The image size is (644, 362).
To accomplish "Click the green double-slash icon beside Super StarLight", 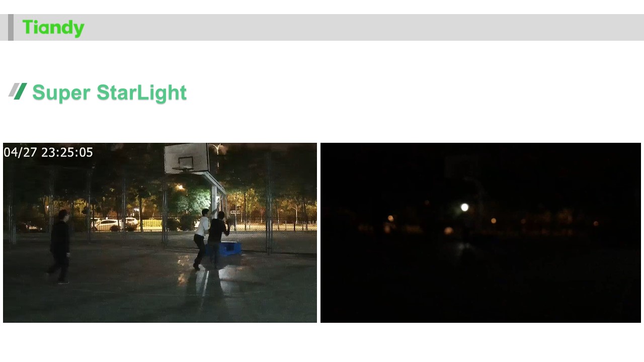I will 18,91.
